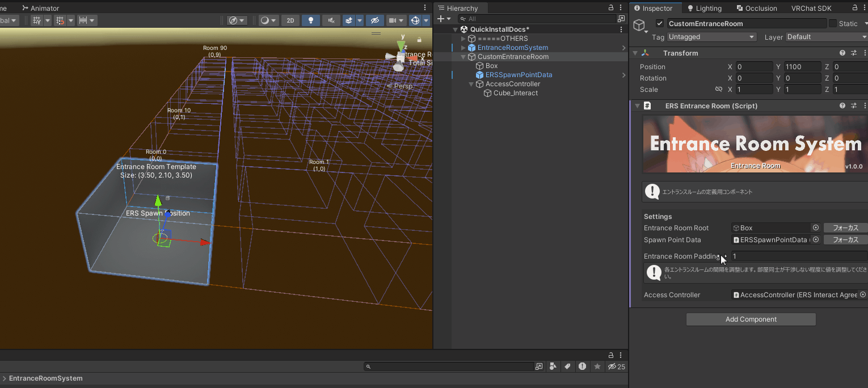Open the Tag dropdown showing Untagged
Screen dimensions: 868x388
711,37
